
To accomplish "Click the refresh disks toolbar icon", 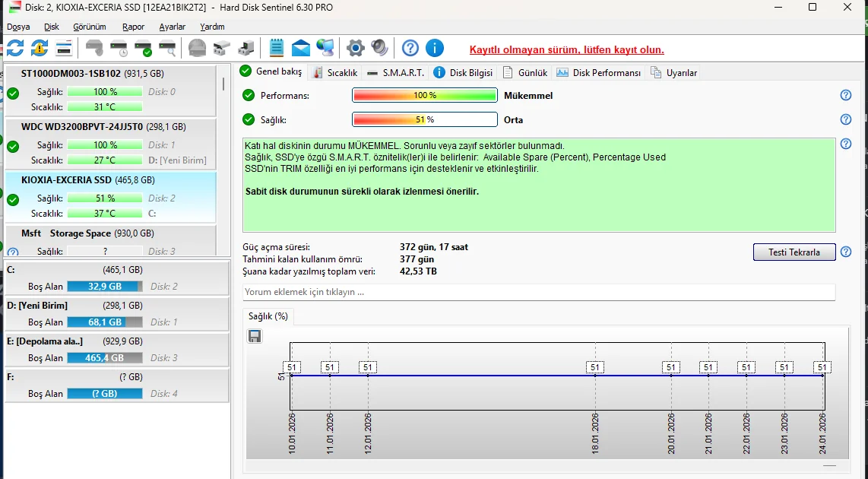I will [15, 49].
